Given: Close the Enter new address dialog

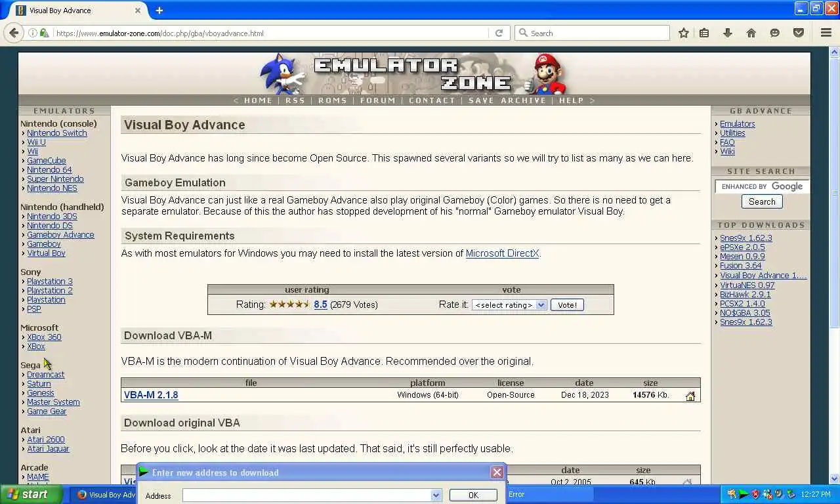Looking at the screenshot, I should tap(497, 472).
